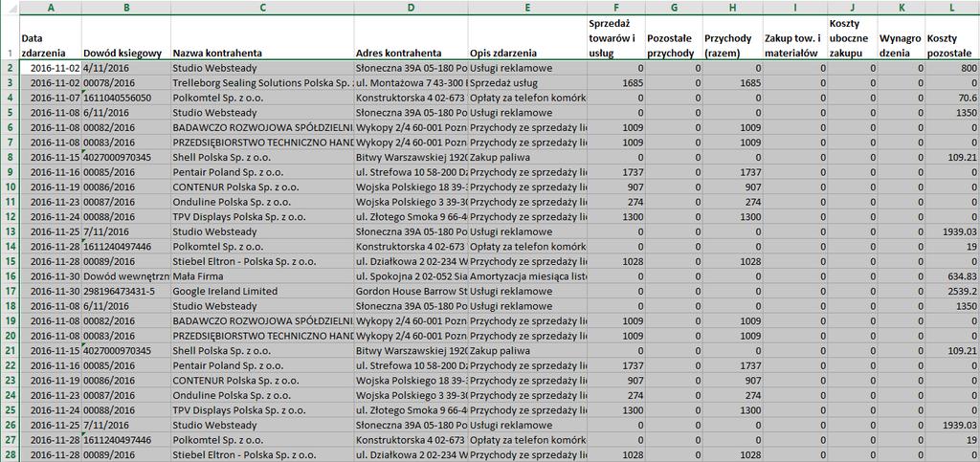This screenshot has width=980, height=462.
Task: Click the 'Dowód księgowy' header cell
Action: (126, 37)
